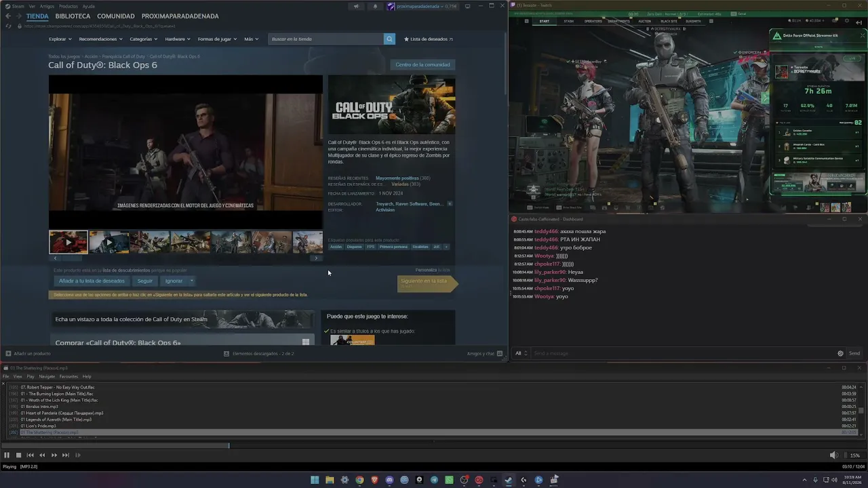Open Brave browser from the taskbar
Screen dimensions: 868x488
374,480
